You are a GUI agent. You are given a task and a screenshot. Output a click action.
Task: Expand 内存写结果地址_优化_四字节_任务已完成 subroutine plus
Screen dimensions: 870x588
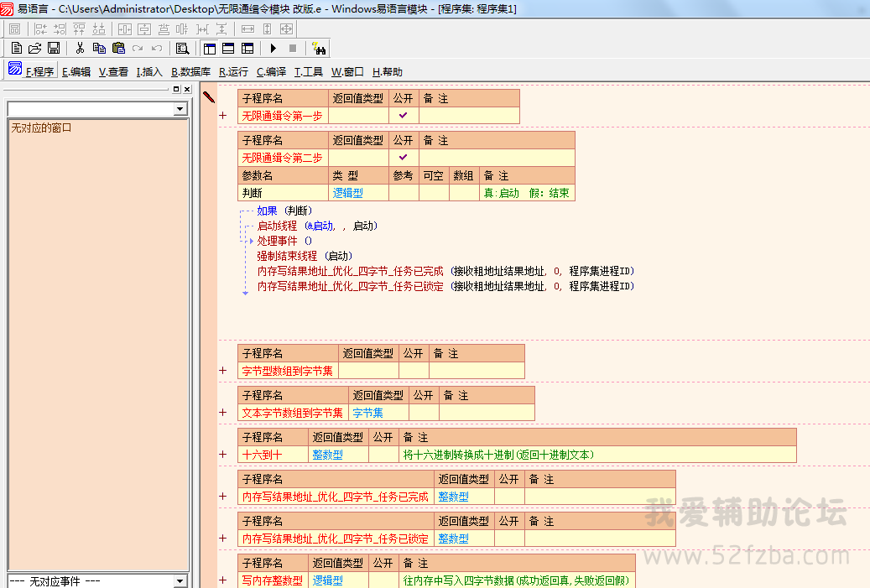223,497
